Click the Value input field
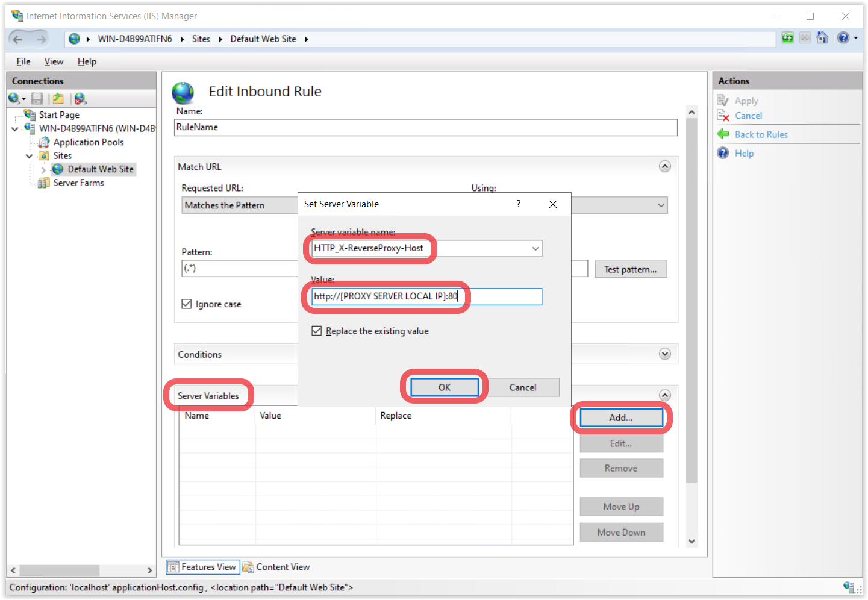This screenshot has height=600, width=868. (426, 296)
